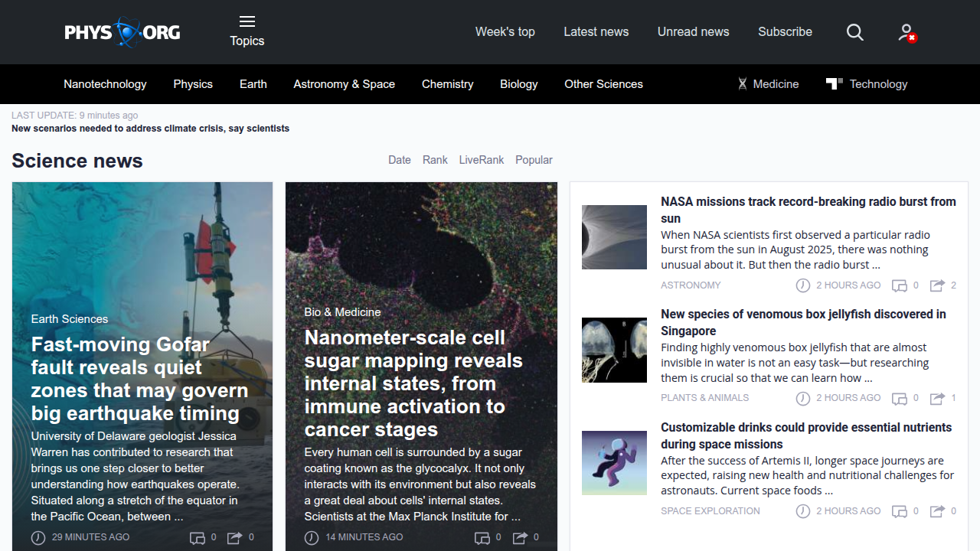Click clock icon on jellyfish article
Image resolution: width=980 pixels, height=551 pixels.
coord(802,398)
